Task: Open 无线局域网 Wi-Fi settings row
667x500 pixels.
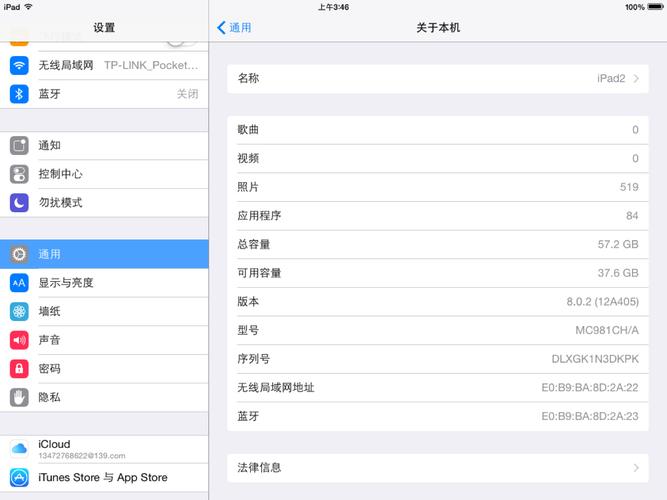Action: point(104,66)
